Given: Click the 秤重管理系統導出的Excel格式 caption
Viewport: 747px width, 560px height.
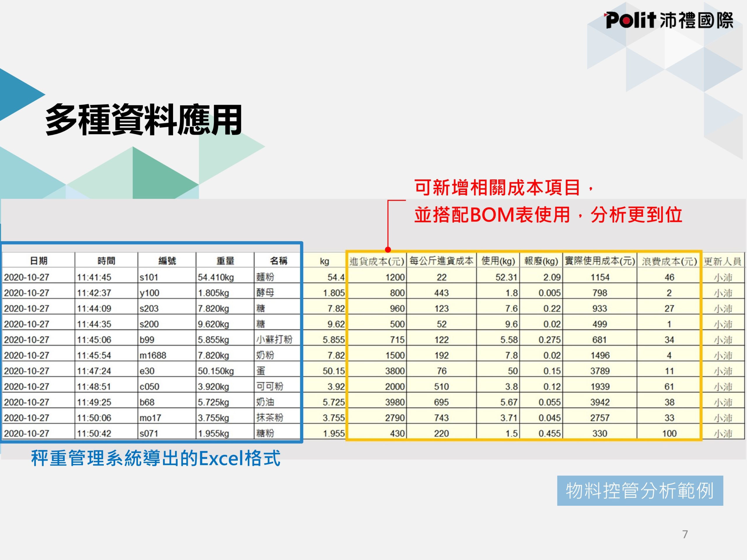Looking at the screenshot, I should tap(156, 458).
